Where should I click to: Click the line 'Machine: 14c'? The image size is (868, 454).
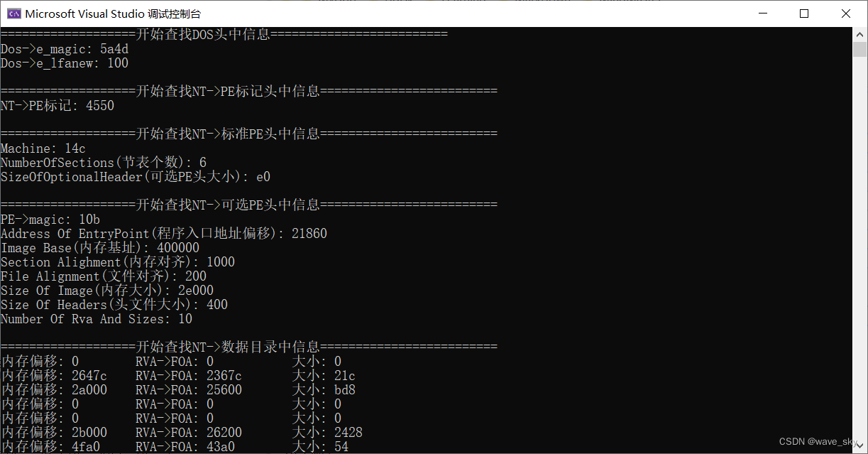tap(43, 148)
